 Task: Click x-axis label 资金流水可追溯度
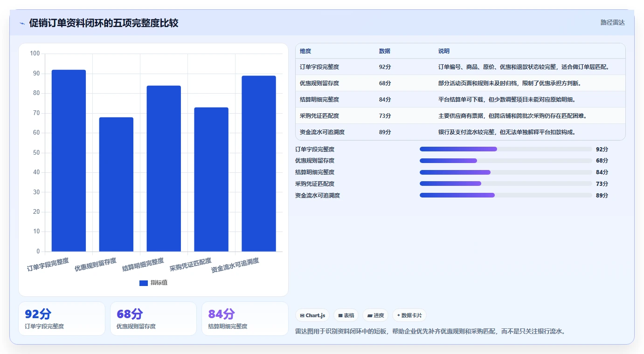[235, 265]
